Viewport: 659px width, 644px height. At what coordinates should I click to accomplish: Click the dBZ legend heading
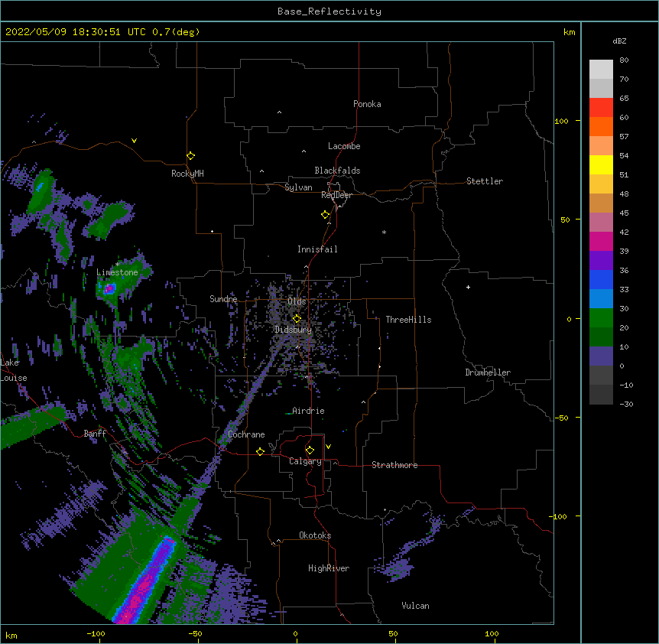click(619, 41)
